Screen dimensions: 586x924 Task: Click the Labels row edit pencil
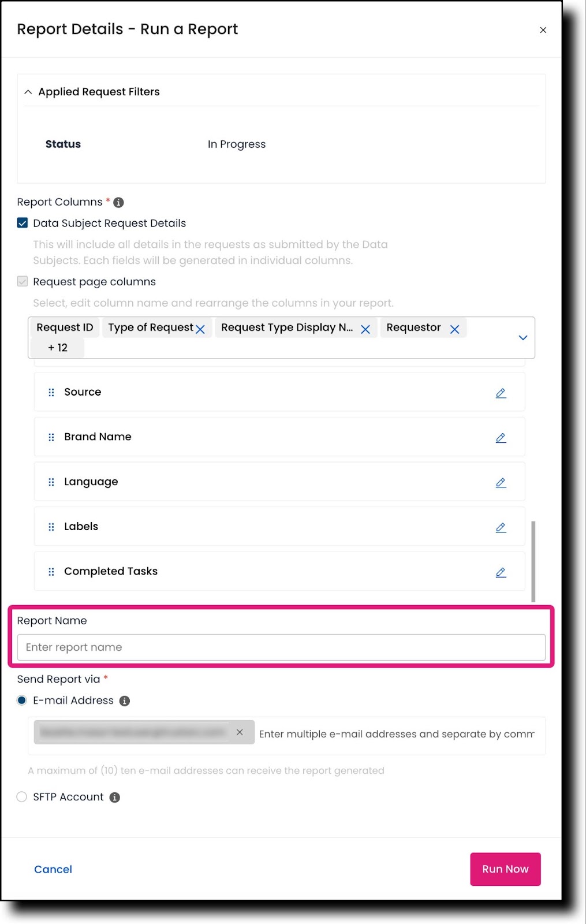click(501, 527)
